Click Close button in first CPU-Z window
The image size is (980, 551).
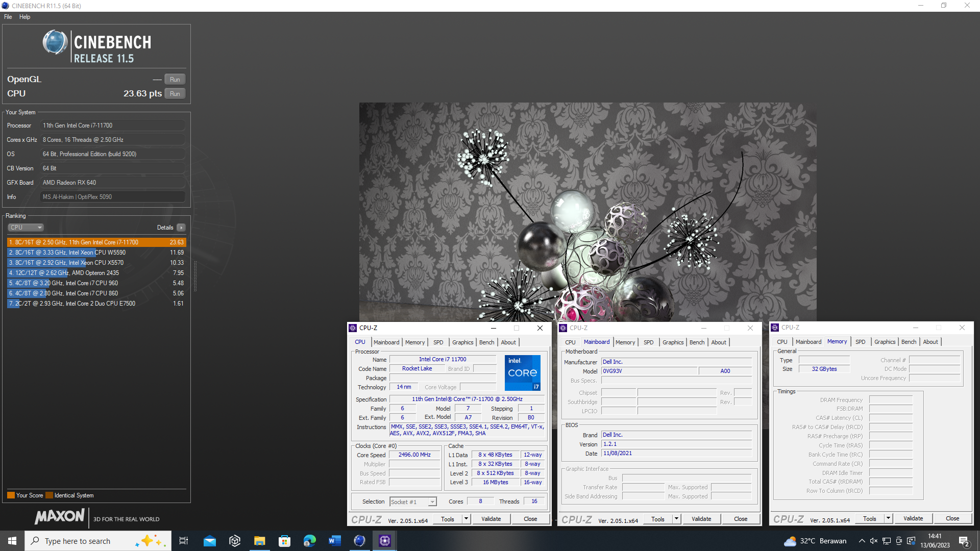pos(530,519)
